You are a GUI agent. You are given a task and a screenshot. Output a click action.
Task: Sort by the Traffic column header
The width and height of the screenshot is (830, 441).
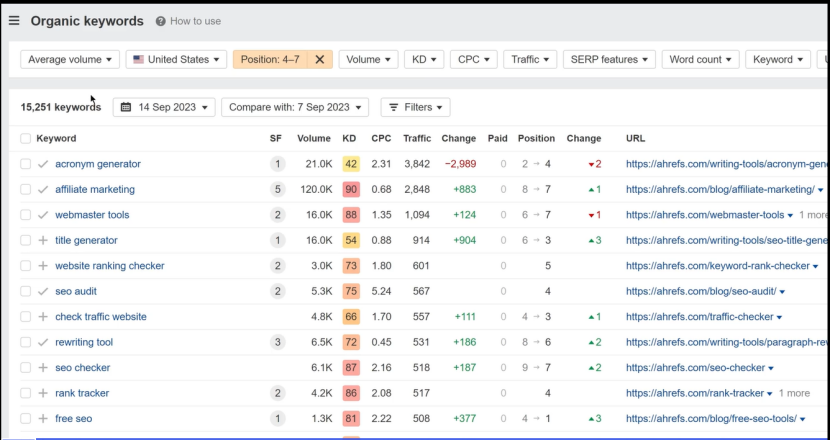pos(417,139)
